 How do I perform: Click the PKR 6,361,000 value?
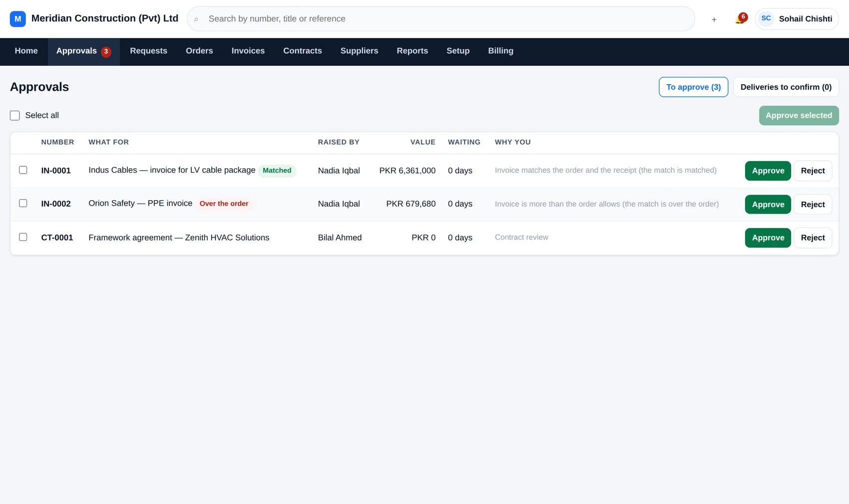pyautogui.click(x=408, y=171)
